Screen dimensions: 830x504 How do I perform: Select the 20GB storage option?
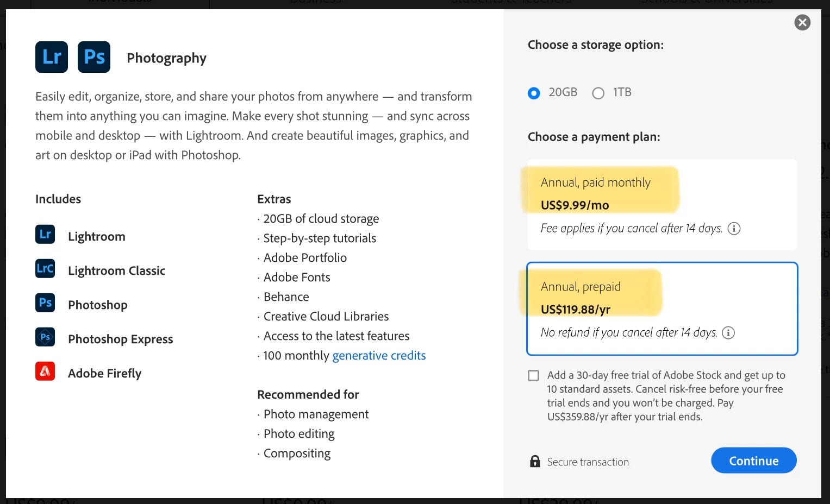[534, 93]
